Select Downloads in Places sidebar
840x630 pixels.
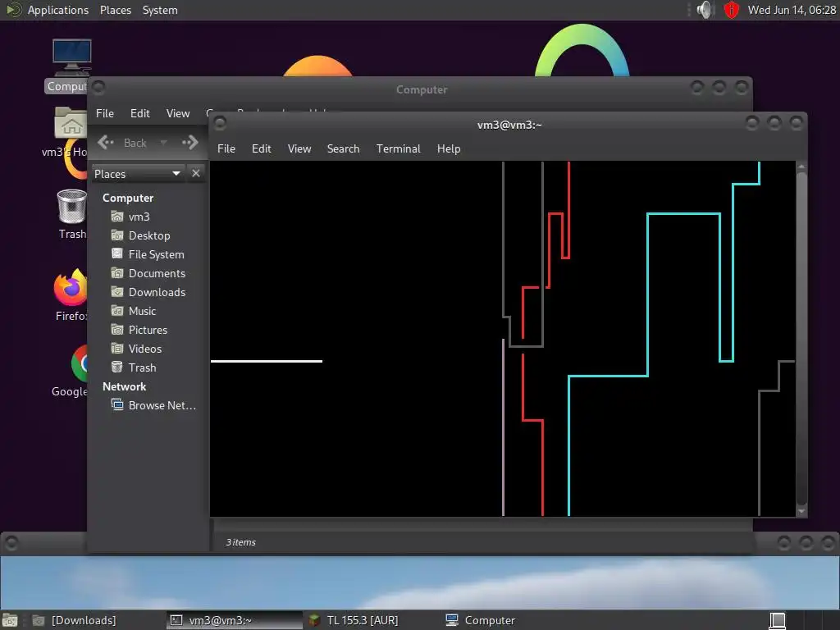point(157,292)
